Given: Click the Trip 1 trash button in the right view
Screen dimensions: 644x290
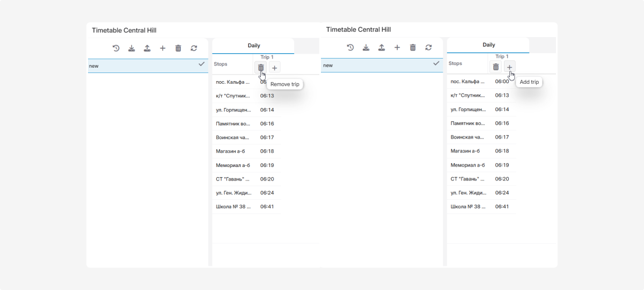Looking at the screenshot, I should pos(496,67).
